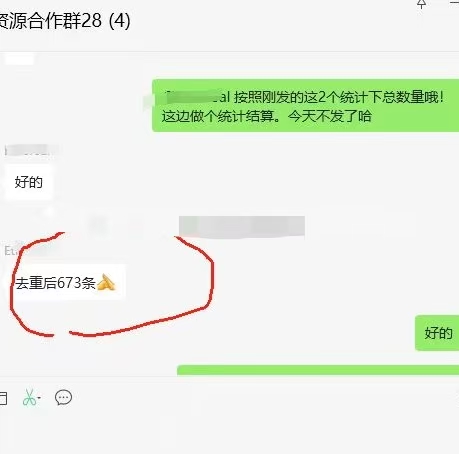This screenshot has width=459, height=454.
Task: Click the partially visible green bubble at bottom
Action: pos(318,370)
